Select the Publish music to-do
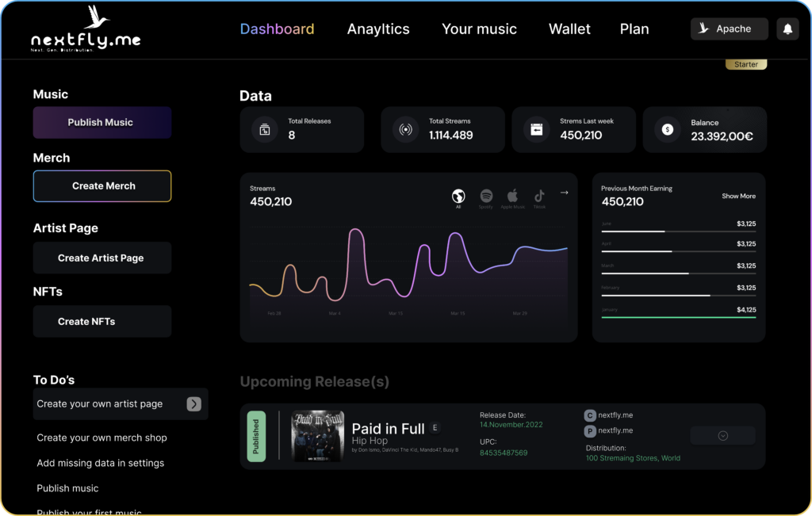This screenshot has height=516, width=812. point(67,488)
